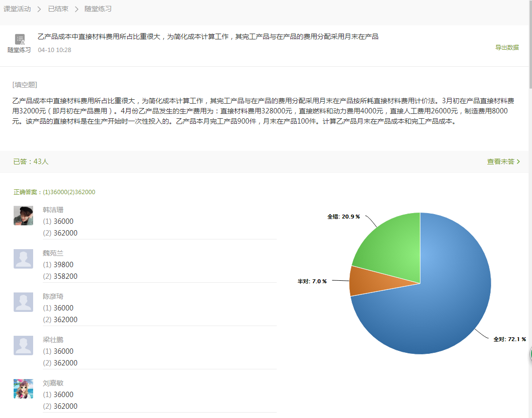Select 梁壮鹏 from the answer list
The height and width of the screenshot is (418, 532).
click(x=53, y=339)
